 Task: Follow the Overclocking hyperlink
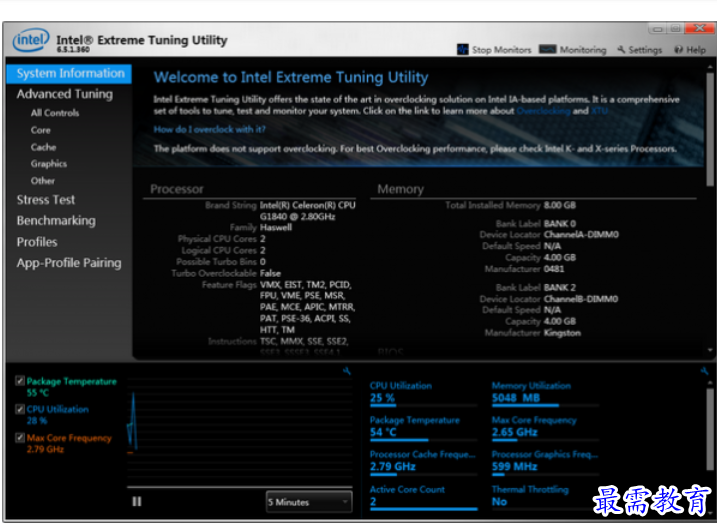click(x=543, y=111)
